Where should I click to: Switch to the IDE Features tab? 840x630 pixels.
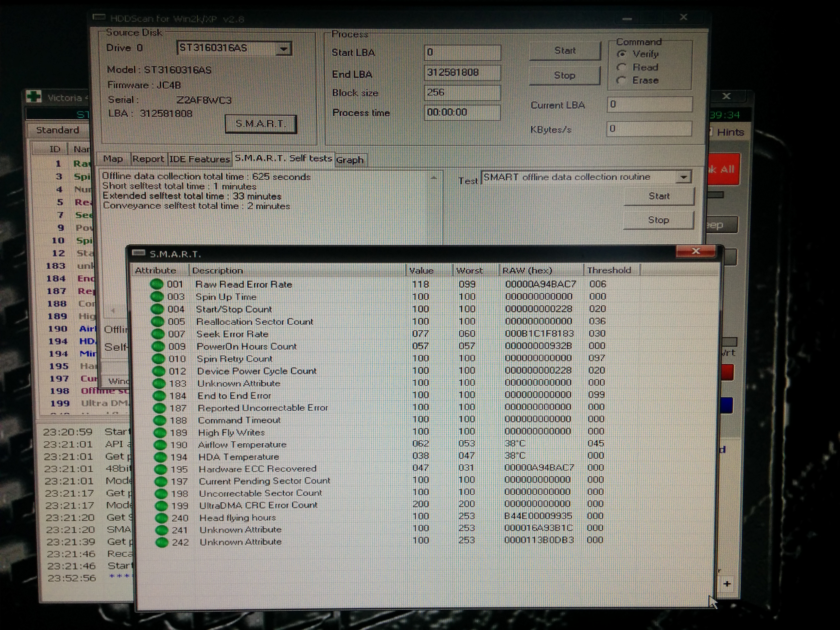click(199, 159)
